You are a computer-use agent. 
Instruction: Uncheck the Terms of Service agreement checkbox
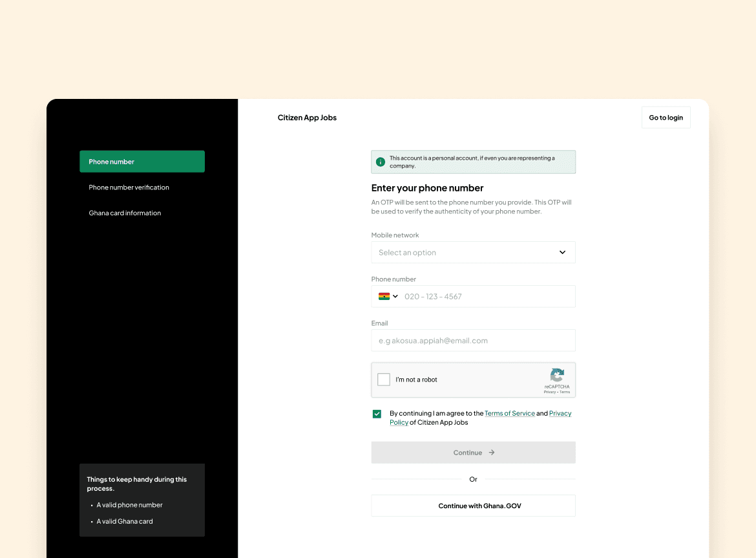coord(377,413)
